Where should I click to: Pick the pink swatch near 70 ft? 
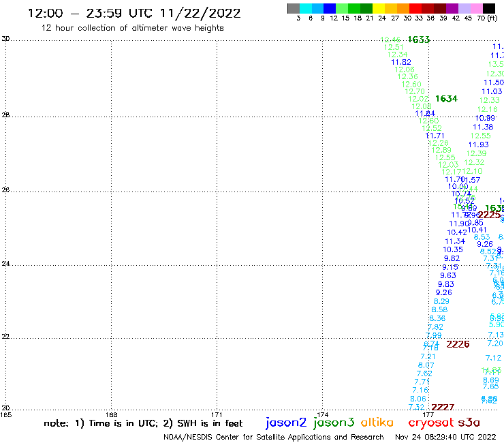476,8
